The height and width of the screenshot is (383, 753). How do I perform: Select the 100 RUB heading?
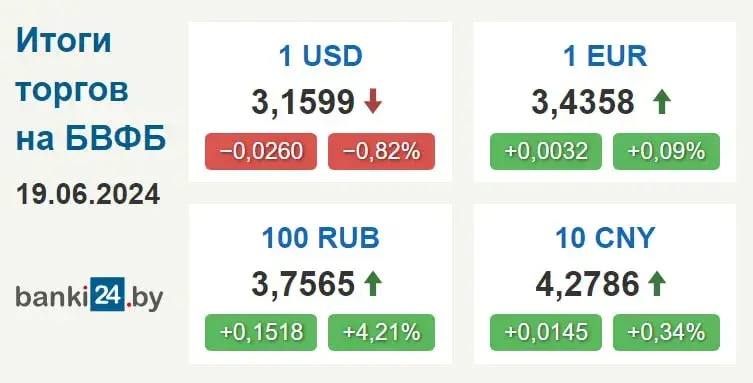coord(321,238)
